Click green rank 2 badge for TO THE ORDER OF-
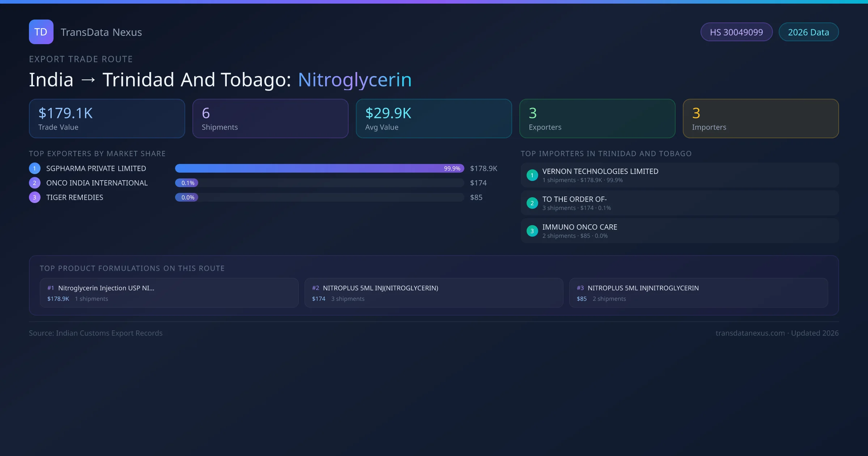 click(x=532, y=203)
